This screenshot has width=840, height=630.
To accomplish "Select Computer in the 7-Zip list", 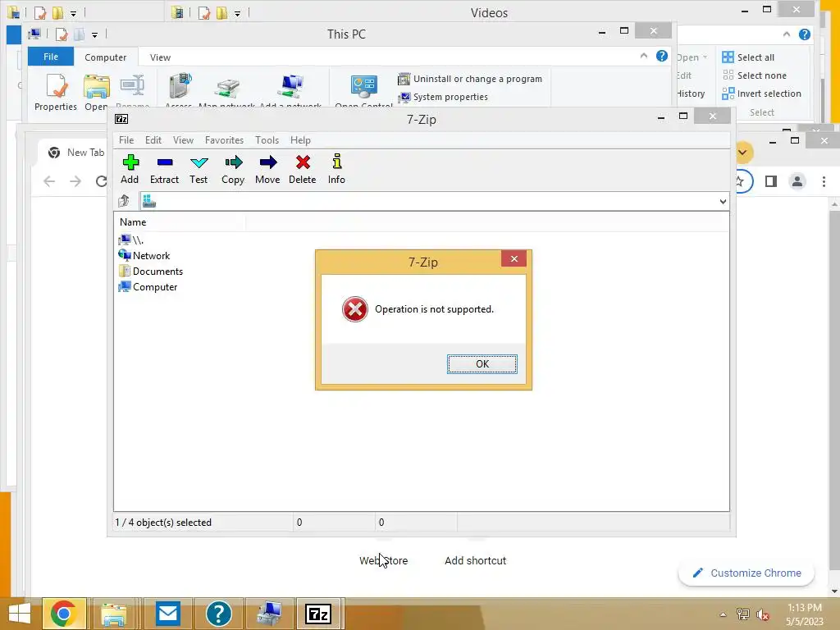I will pyautogui.click(x=148, y=286).
